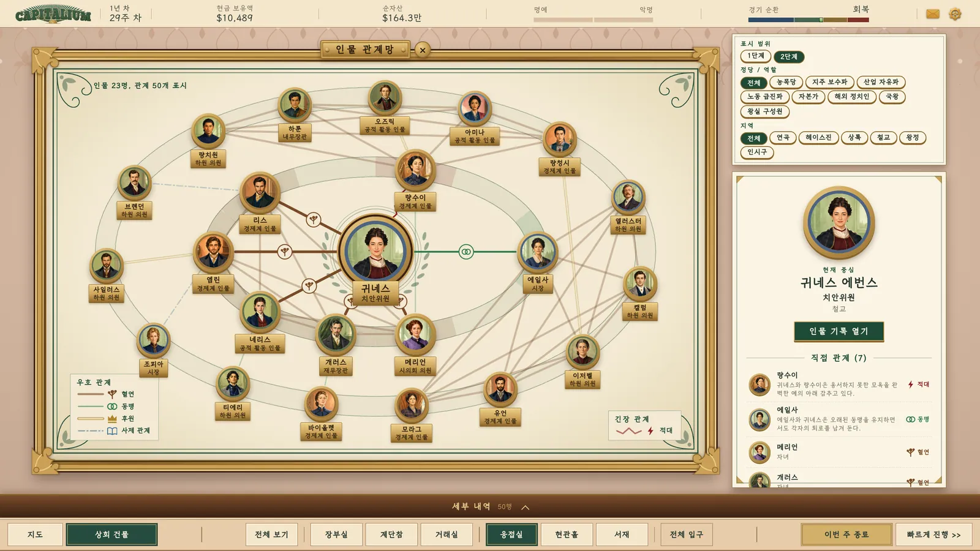Filter by 지주 보수파 party

coord(829,82)
